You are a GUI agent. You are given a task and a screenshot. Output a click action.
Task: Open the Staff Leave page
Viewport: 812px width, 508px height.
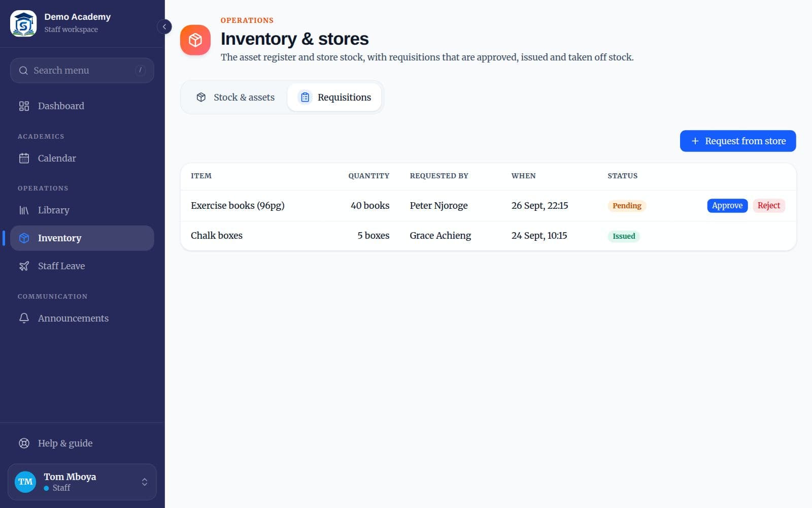click(x=82, y=266)
